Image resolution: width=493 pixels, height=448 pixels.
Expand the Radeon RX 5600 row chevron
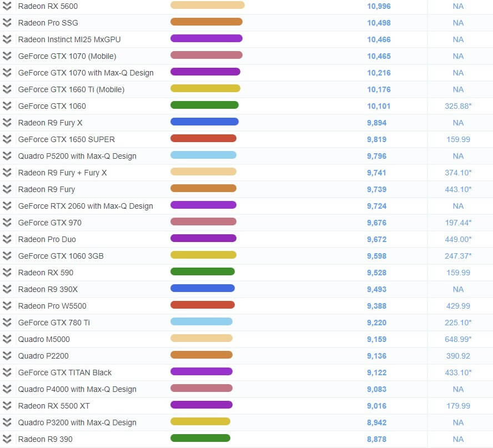[x=7, y=6]
